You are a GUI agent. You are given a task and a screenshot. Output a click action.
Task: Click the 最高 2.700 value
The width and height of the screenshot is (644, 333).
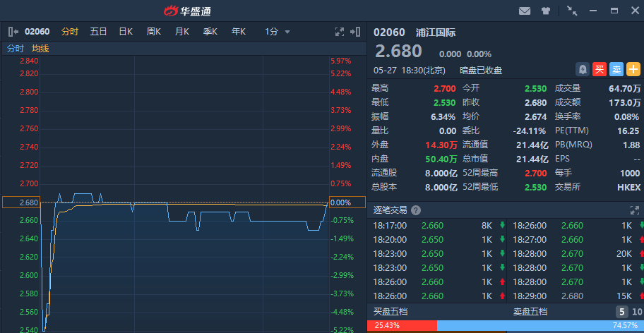[445, 88]
